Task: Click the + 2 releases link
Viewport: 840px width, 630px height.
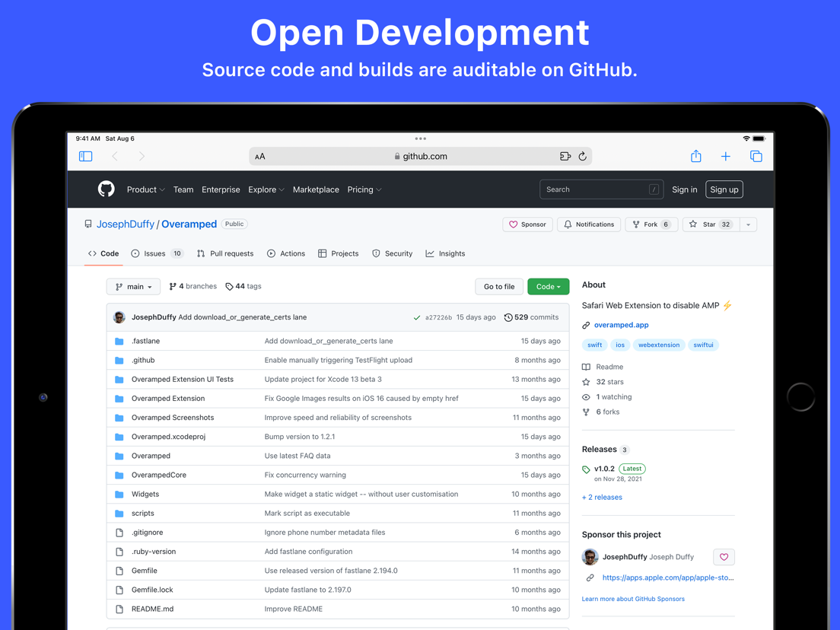Action: pyautogui.click(x=602, y=497)
